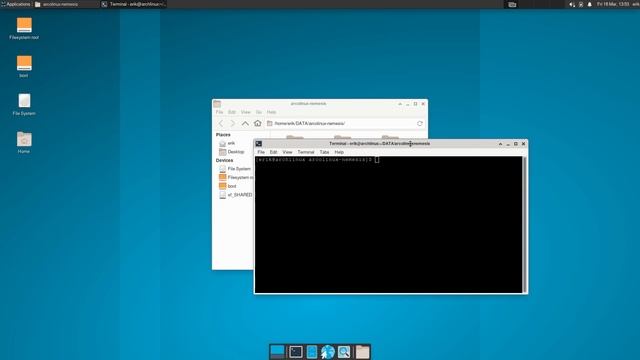640x360 pixels.
Task: Open the boot drive desktop icon
Action: tap(24, 66)
